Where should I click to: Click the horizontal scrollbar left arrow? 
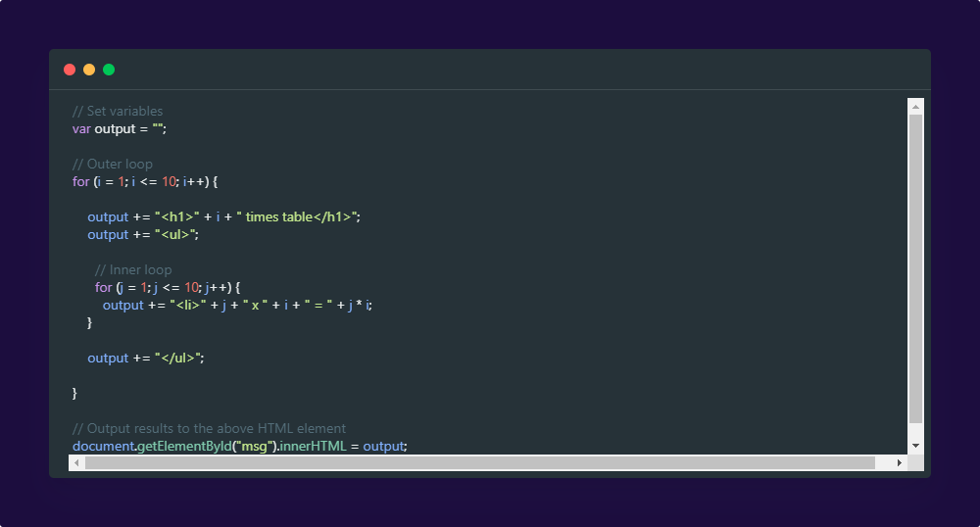(x=76, y=462)
